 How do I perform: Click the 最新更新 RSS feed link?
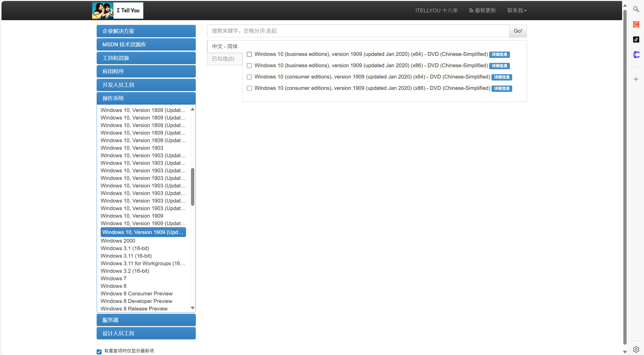pos(482,11)
